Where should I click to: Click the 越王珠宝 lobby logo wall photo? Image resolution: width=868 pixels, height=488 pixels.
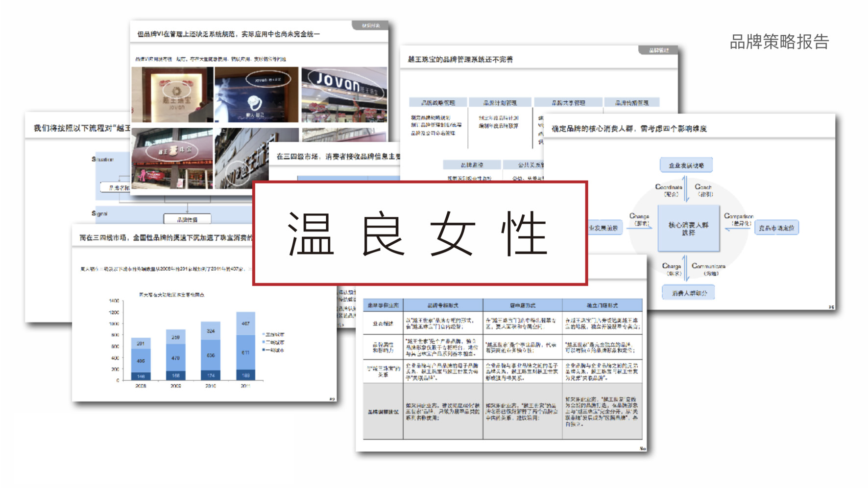tap(172, 94)
